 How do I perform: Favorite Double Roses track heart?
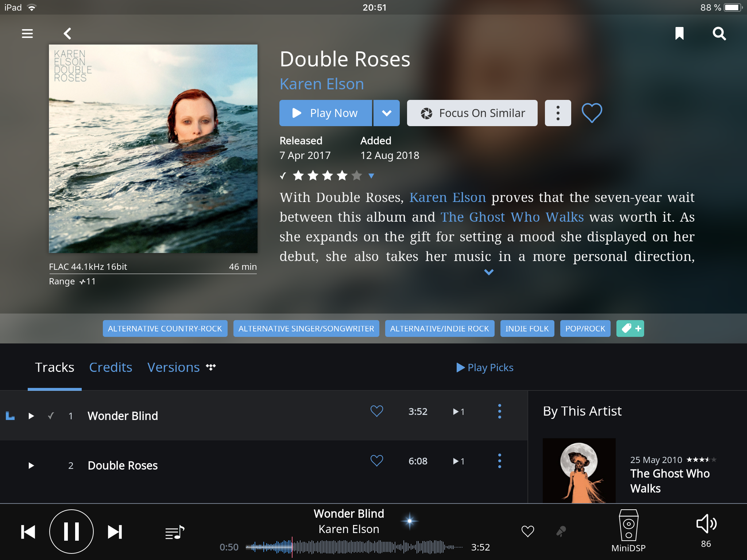377,461
